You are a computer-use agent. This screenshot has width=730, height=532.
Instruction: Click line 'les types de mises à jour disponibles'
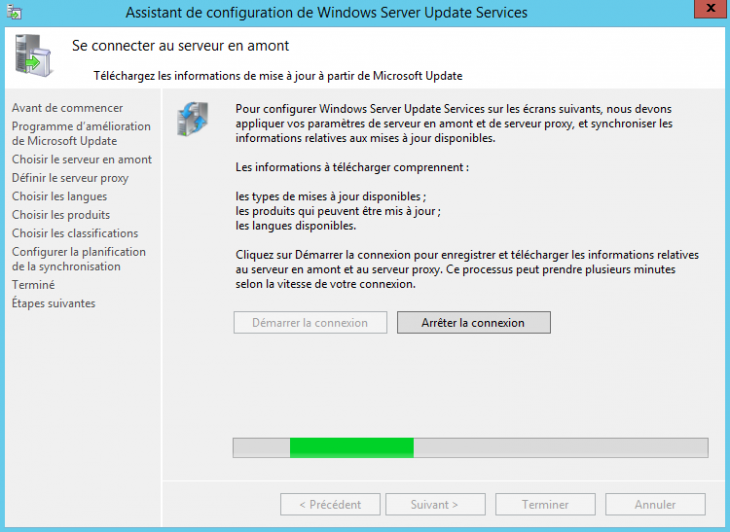point(331,196)
